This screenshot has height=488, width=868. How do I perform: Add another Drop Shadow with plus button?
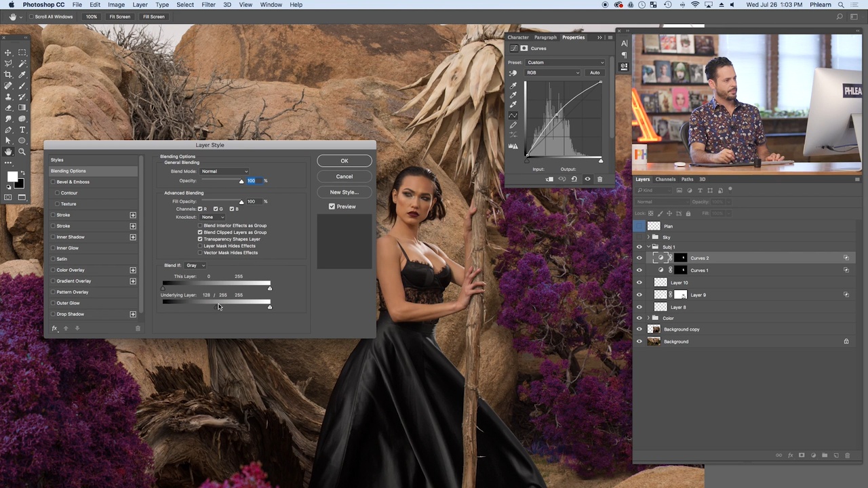click(x=133, y=314)
